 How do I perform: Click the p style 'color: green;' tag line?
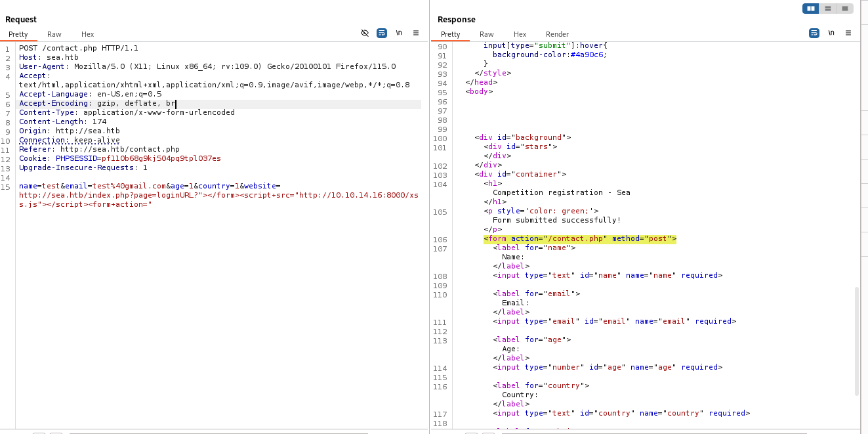[541, 211]
